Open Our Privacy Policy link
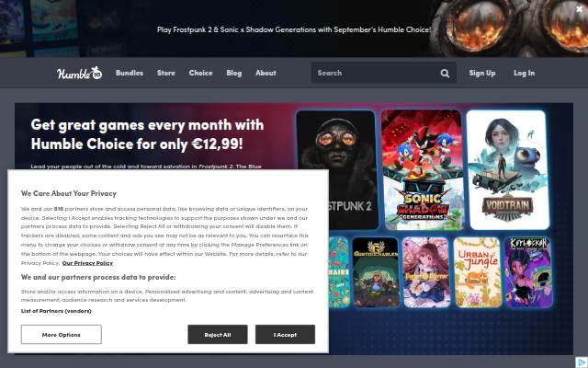 coord(87,263)
